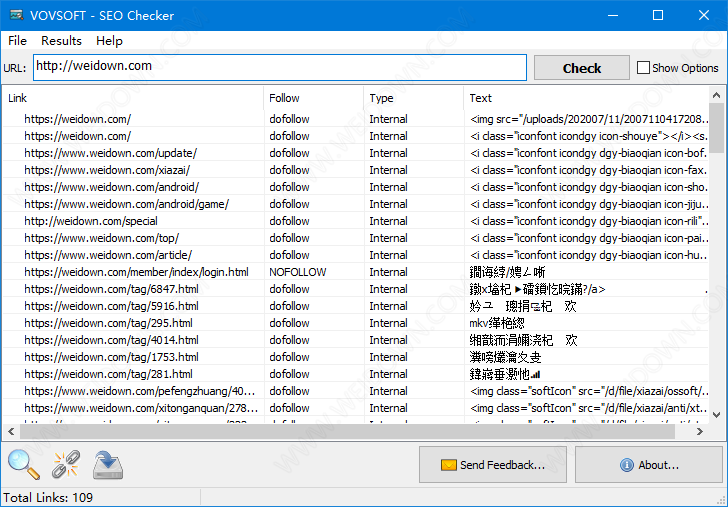This screenshot has width=728, height=507.
Task: Select the tag/5916.html link row
Action: [356, 306]
